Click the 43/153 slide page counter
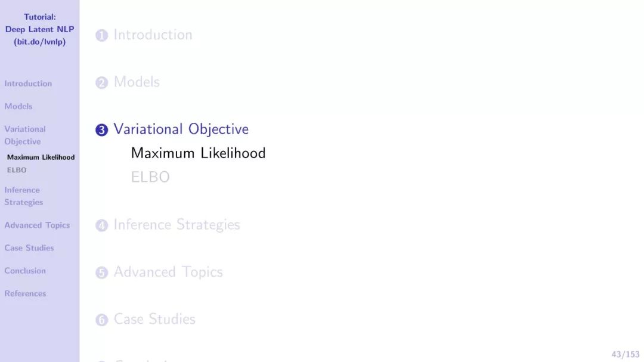Viewport: 644px width, 362px height. coord(625,354)
